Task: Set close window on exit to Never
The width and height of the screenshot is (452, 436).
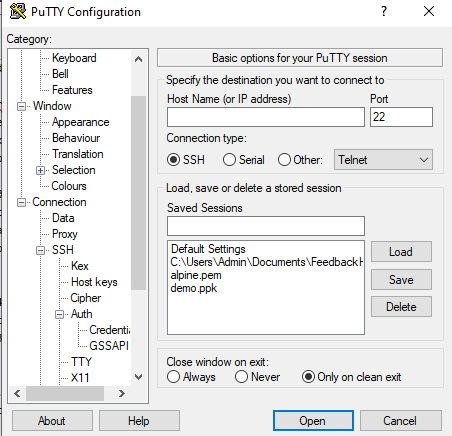Action: pyautogui.click(x=257, y=377)
